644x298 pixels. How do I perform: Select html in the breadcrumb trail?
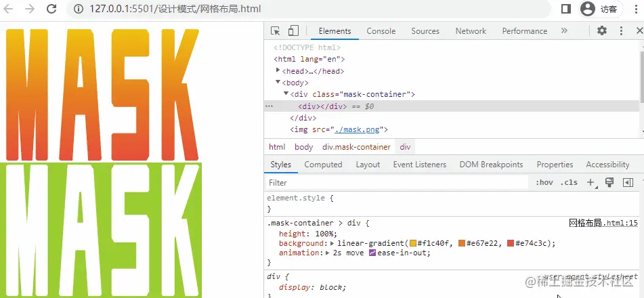pos(277,147)
